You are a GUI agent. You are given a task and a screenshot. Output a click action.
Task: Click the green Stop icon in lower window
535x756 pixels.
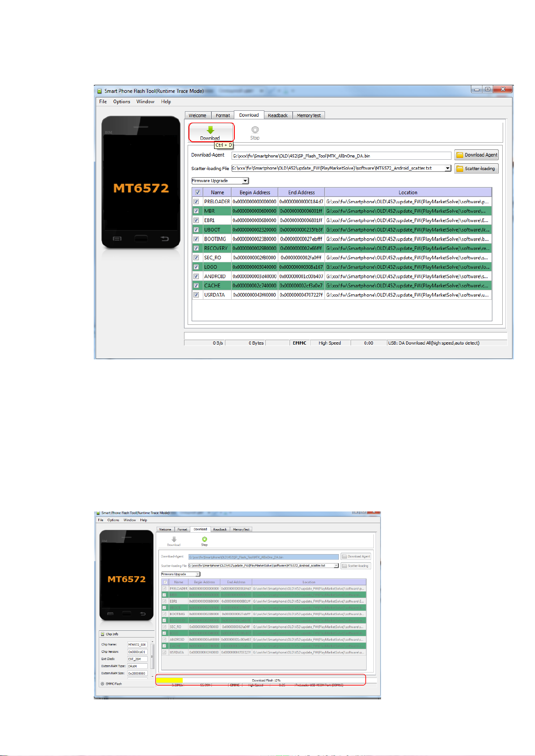tap(204, 539)
